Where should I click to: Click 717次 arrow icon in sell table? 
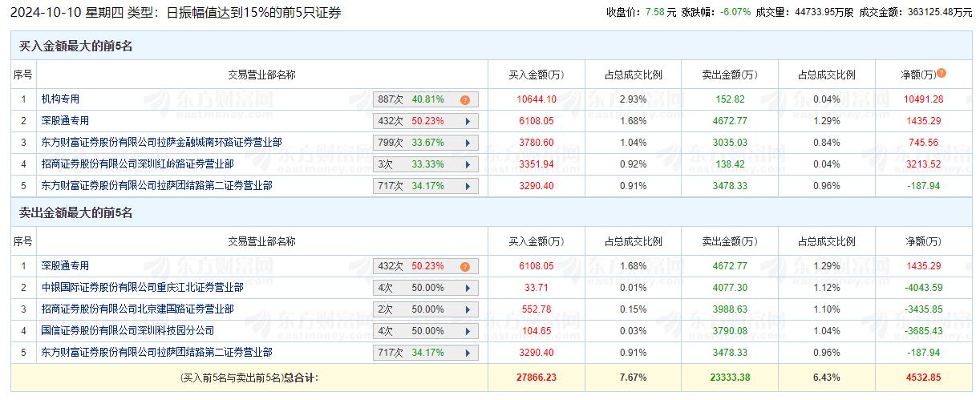pos(467,353)
